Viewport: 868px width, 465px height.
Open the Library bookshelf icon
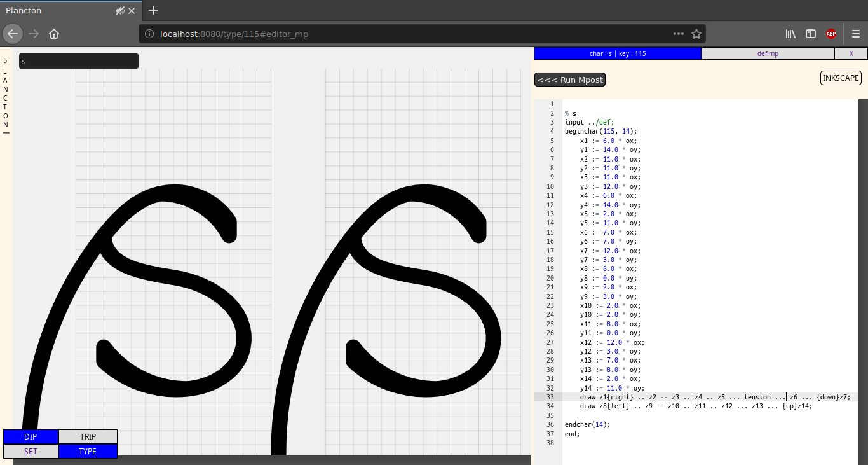[790, 34]
